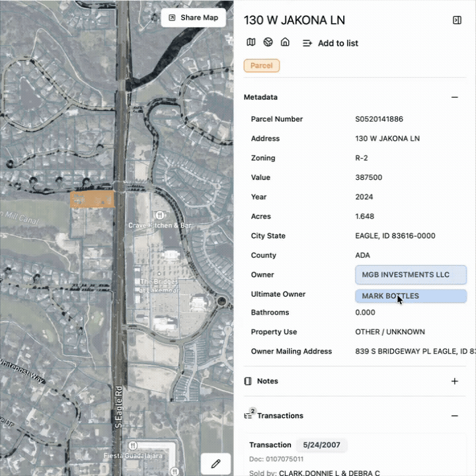Click the Crave Kitchen & Bar restaurant marker
This screenshot has height=476, width=476.
159,216
